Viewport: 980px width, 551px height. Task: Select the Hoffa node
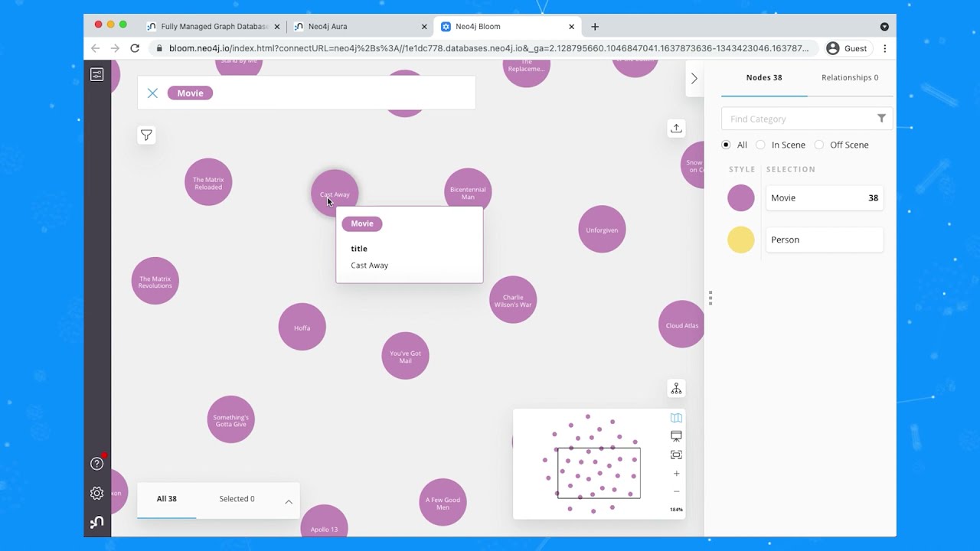(302, 328)
